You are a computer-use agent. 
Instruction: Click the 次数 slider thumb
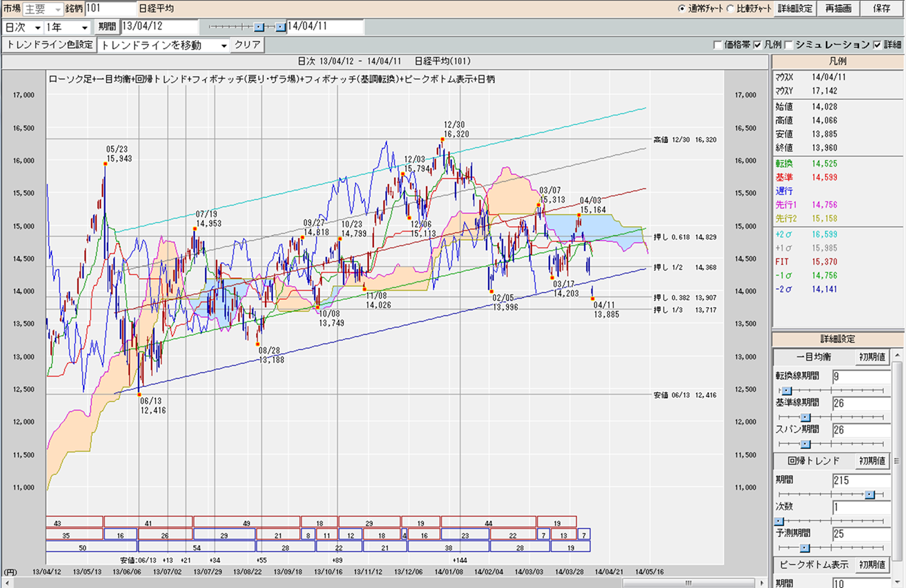779,521
